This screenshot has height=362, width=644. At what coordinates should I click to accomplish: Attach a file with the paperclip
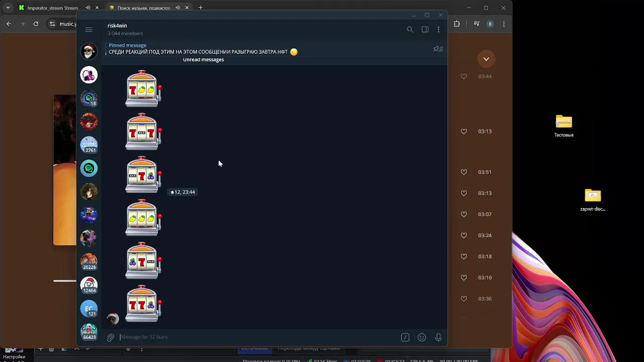[111, 337]
